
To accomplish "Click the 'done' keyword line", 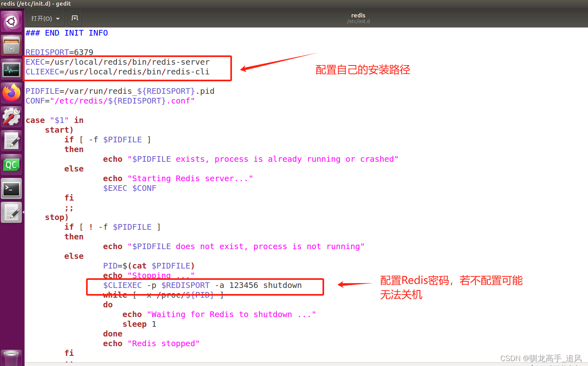I will click(x=113, y=334).
